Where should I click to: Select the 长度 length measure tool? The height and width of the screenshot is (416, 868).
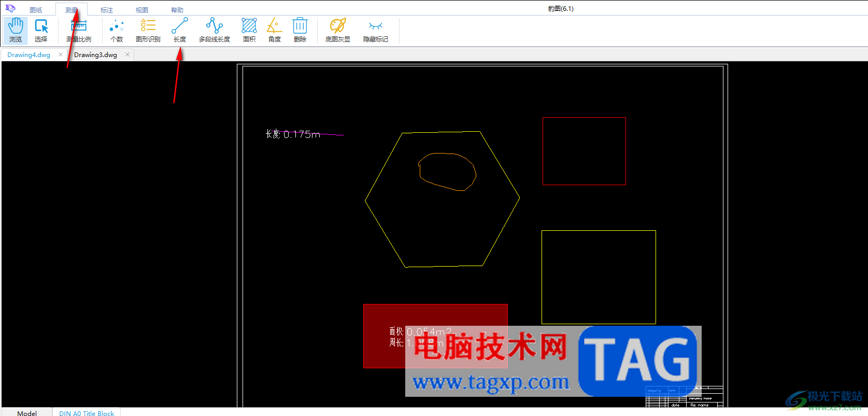pos(180,30)
